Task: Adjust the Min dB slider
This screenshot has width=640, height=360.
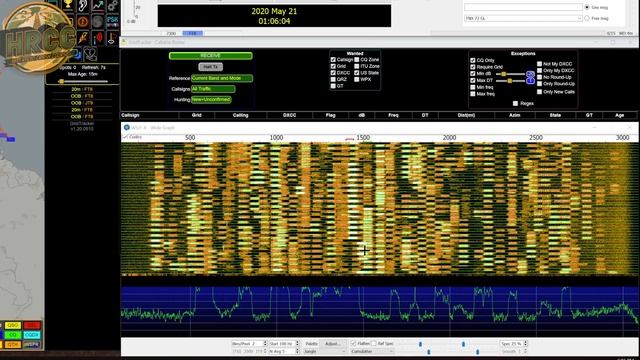Action: [510, 74]
